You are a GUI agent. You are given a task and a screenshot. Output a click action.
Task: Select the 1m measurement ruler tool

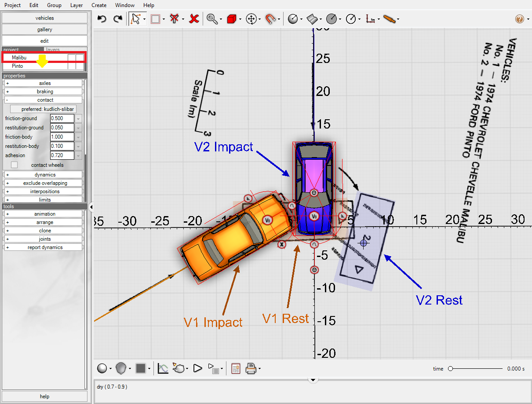(371, 19)
